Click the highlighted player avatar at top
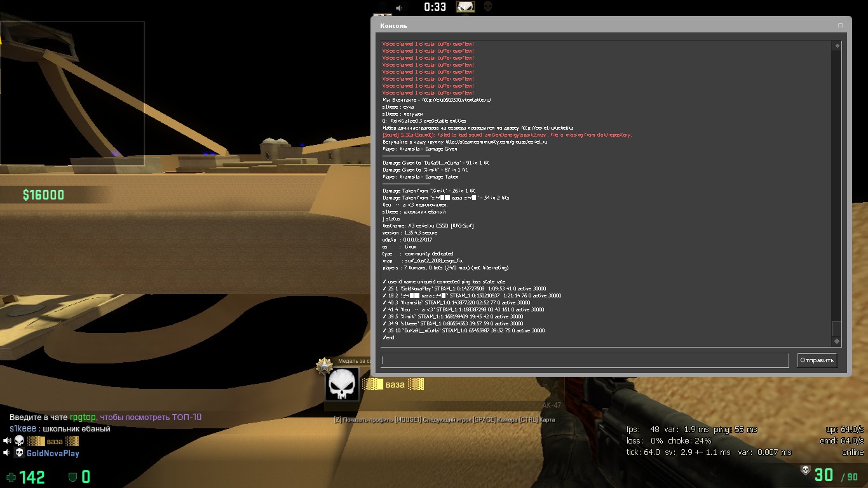The width and height of the screenshot is (868, 488). (x=465, y=7)
